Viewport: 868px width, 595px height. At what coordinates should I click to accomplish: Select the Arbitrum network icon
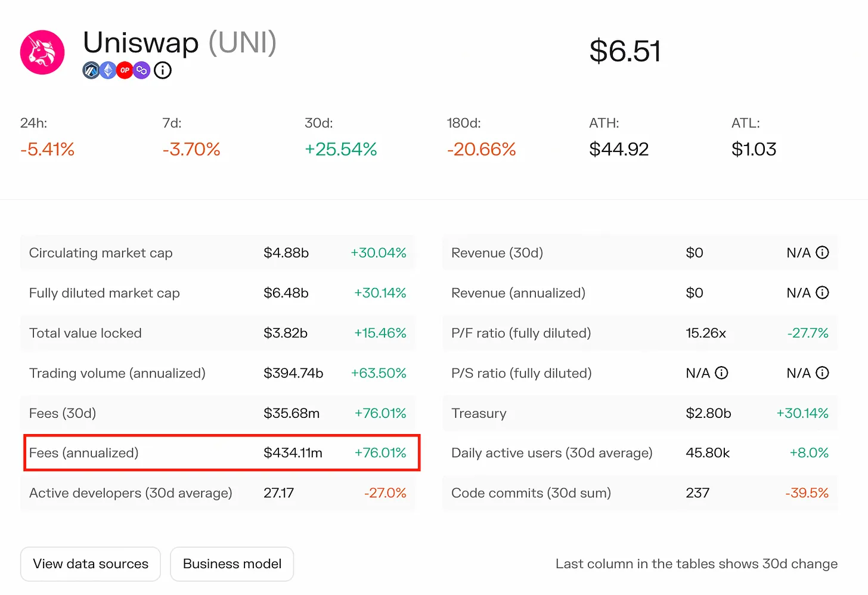(91, 70)
